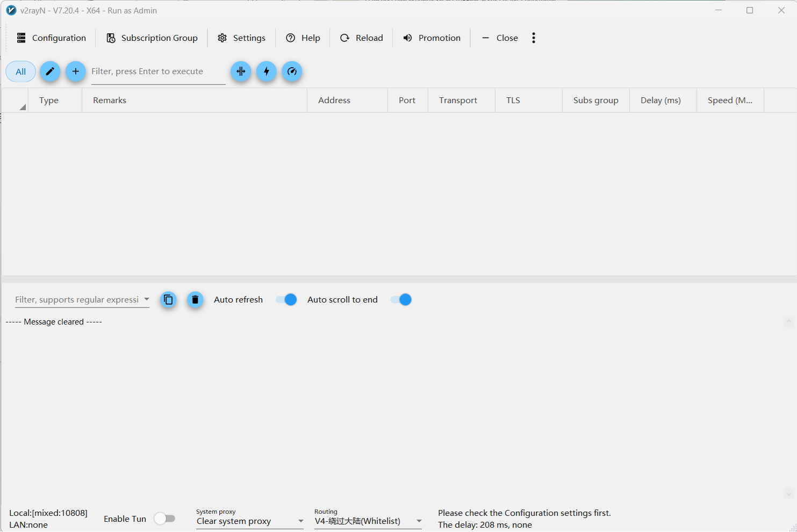Open the Configuration menu
The height and width of the screenshot is (532, 797).
coord(52,38)
